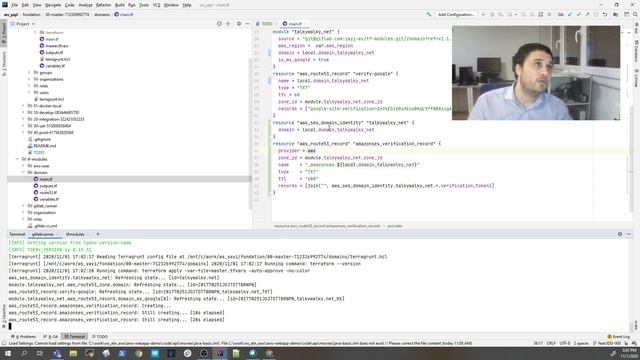
Task: Open the Tools menu
Action: coord(144,5)
